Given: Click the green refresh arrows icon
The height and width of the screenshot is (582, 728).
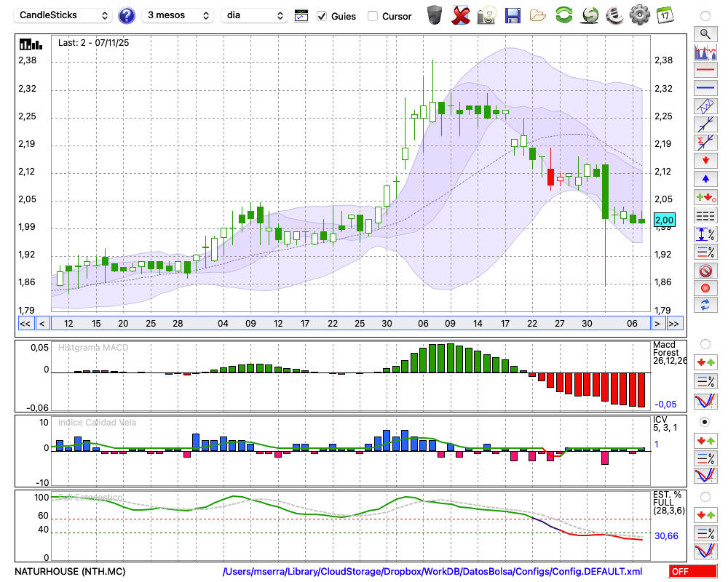Looking at the screenshot, I should (563, 15).
